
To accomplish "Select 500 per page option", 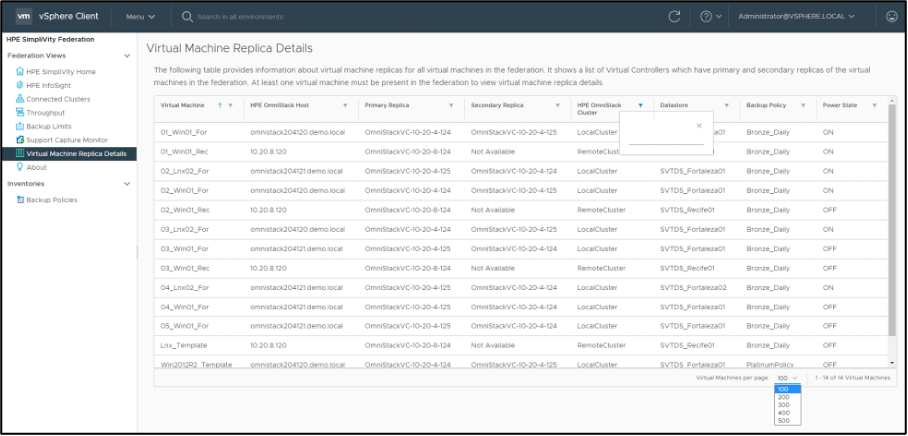I will (788, 420).
